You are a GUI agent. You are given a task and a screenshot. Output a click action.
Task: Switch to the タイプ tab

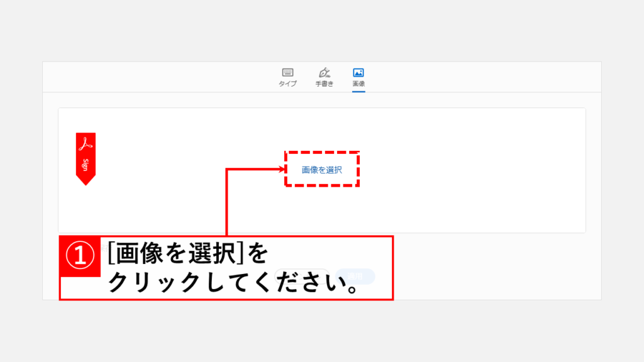coord(287,77)
